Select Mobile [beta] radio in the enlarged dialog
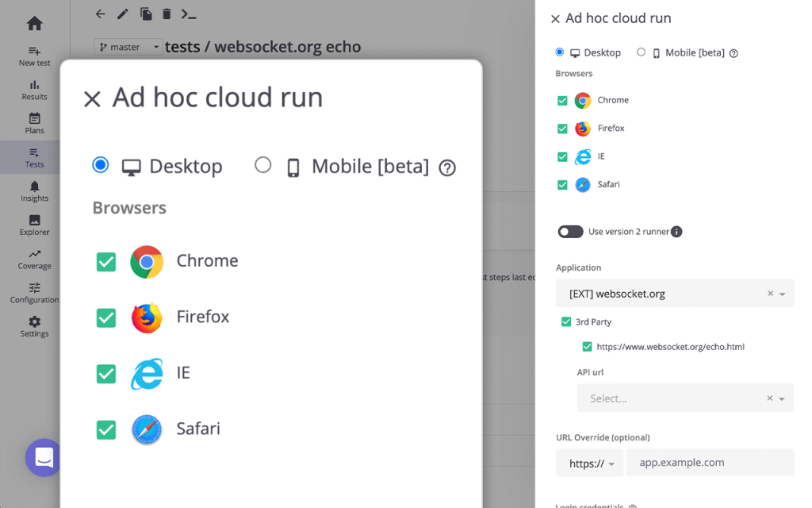The height and width of the screenshot is (508, 812). 263,165
